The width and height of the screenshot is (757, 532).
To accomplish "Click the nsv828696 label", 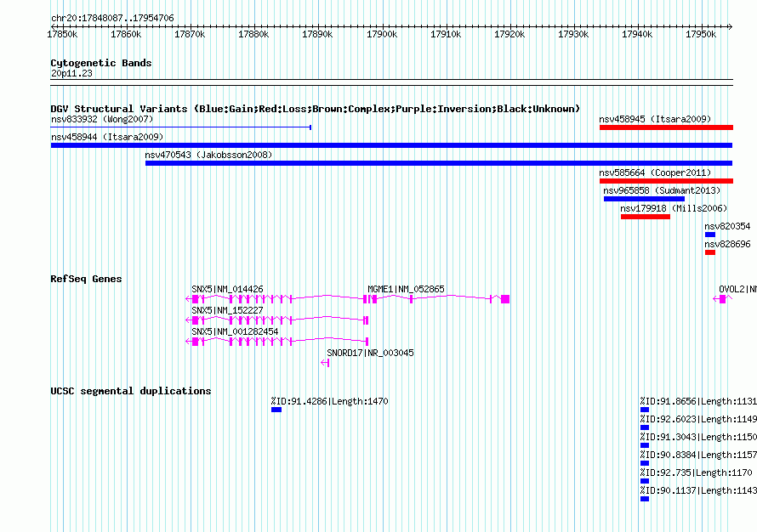I will (727, 244).
